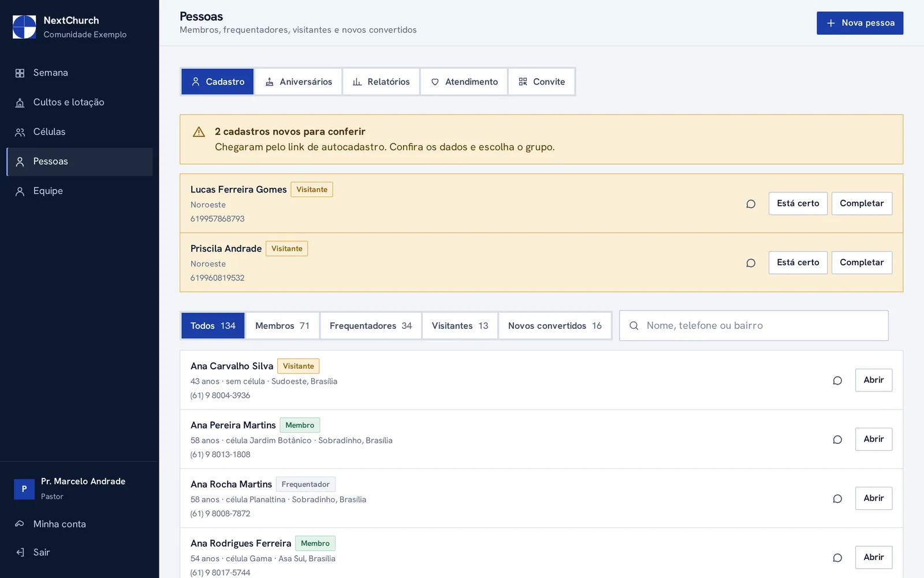924x578 pixels.
Task: Click the name Ana Pereira Martins
Action: (233, 425)
